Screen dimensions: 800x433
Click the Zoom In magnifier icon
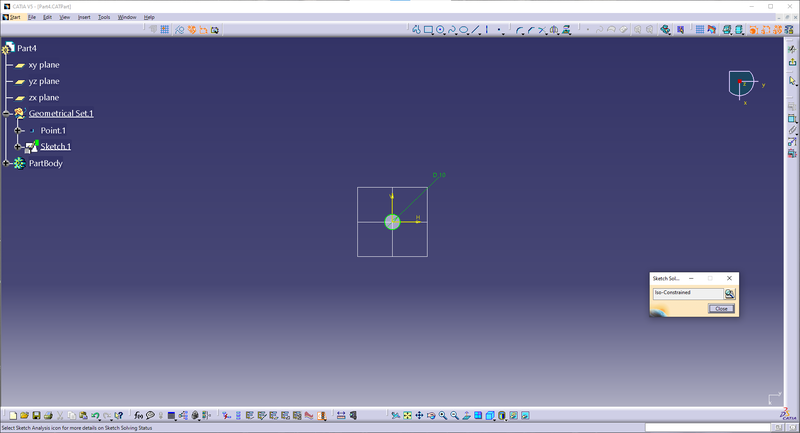[443, 415]
